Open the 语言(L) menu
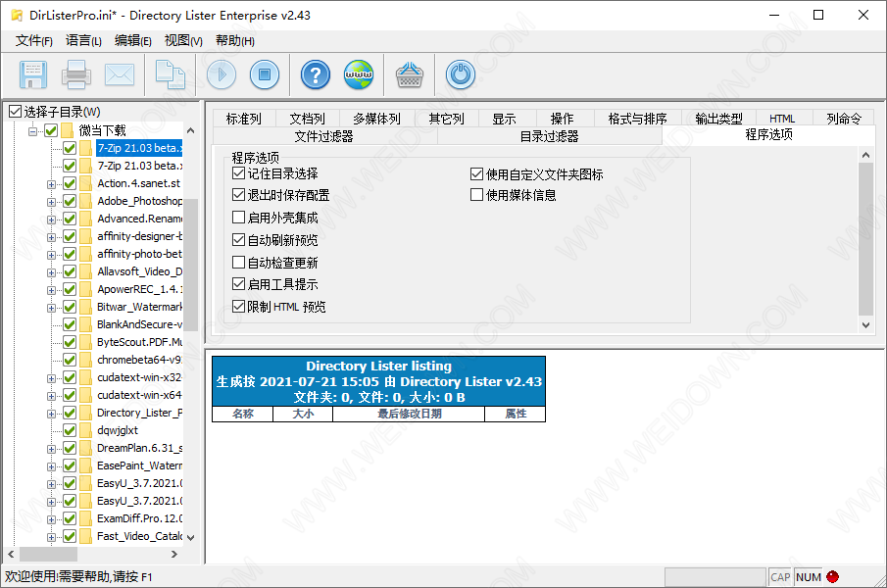 point(83,41)
